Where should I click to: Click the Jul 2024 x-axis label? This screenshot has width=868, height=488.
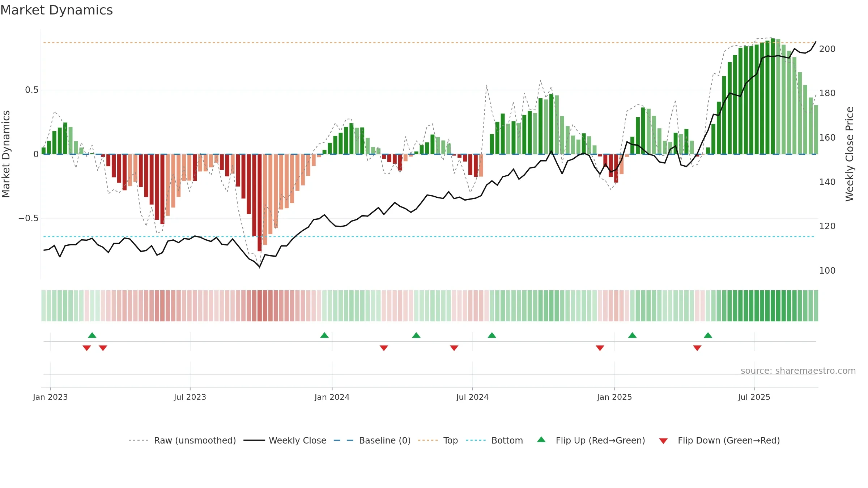472,397
